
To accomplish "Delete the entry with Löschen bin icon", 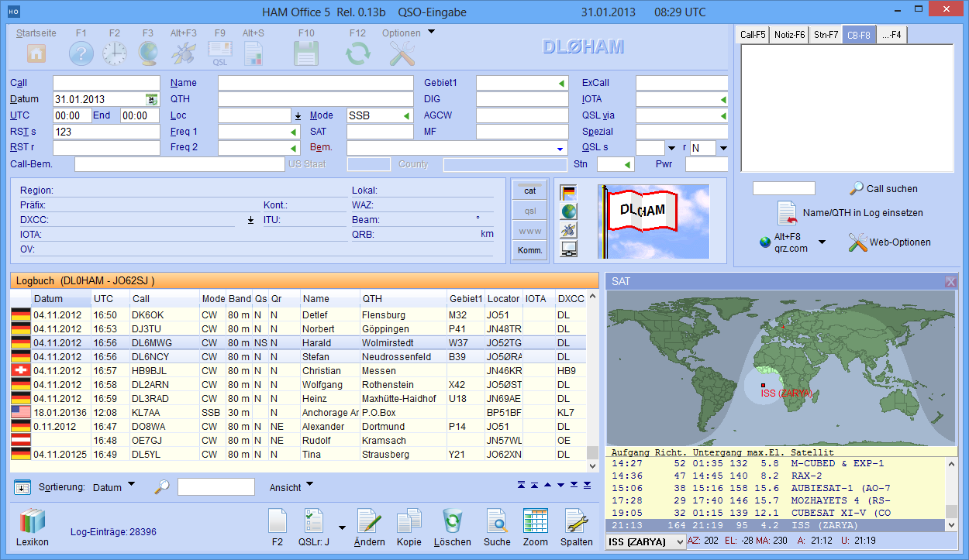I will click(452, 520).
